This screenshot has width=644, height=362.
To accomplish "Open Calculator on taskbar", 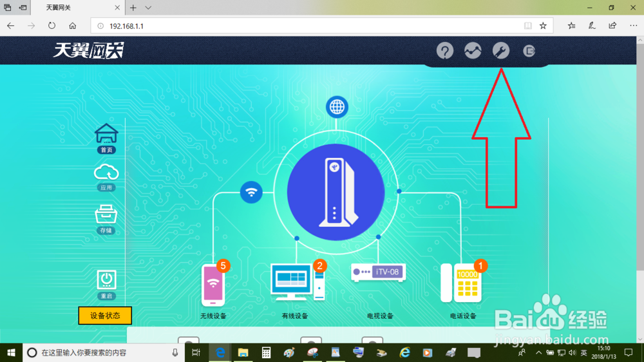I will pos(266,352).
